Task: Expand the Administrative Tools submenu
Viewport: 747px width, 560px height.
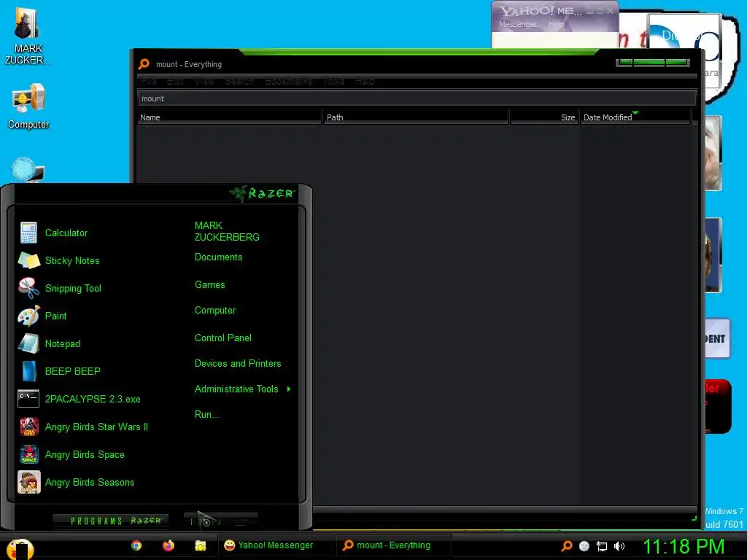Action: tap(242, 389)
